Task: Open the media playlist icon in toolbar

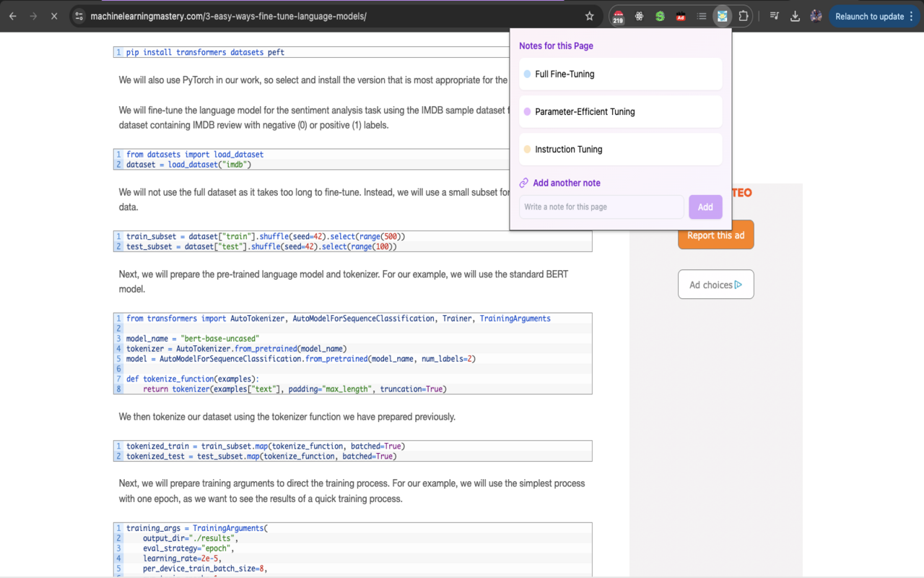Action: [x=774, y=15]
